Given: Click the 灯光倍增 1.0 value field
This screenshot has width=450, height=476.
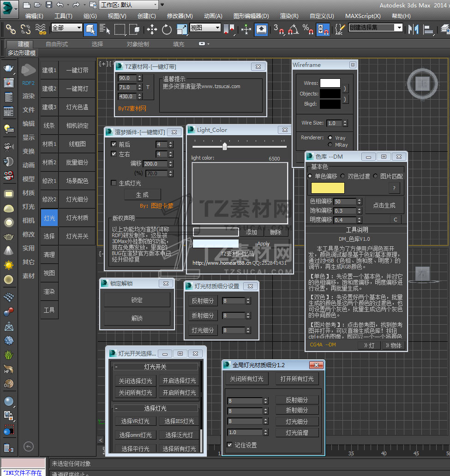Looking at the screenshot, I should [245, 432].
